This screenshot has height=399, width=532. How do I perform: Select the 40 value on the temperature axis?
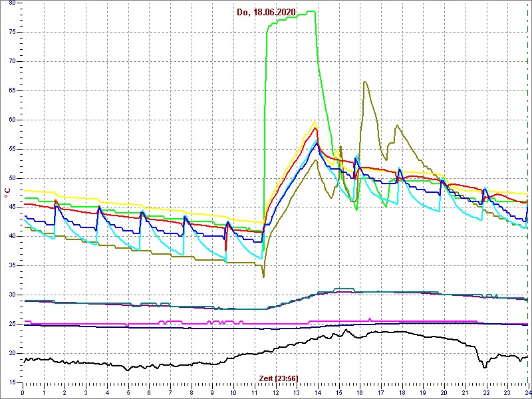13,237
